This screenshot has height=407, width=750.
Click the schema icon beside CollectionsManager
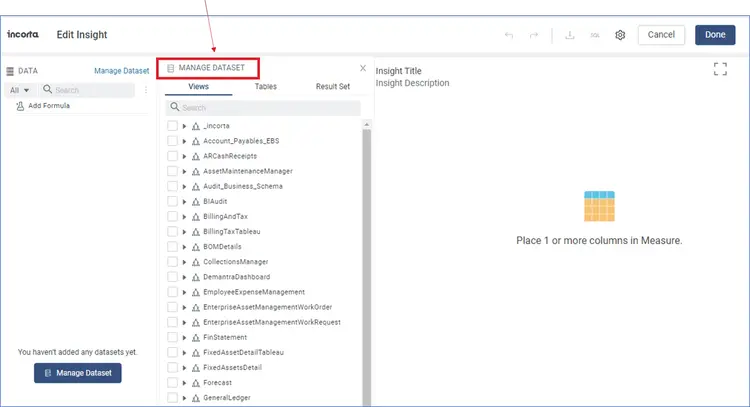click(x=196, y=262)
